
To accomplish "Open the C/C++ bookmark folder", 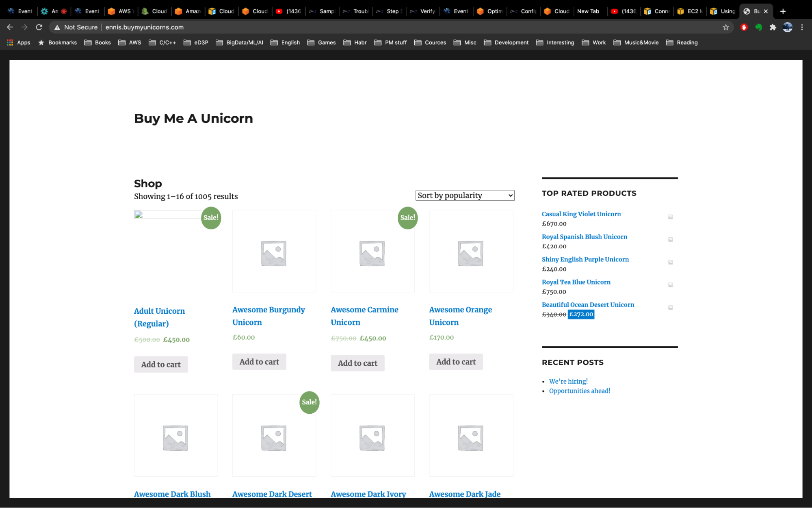I will 162,43.
